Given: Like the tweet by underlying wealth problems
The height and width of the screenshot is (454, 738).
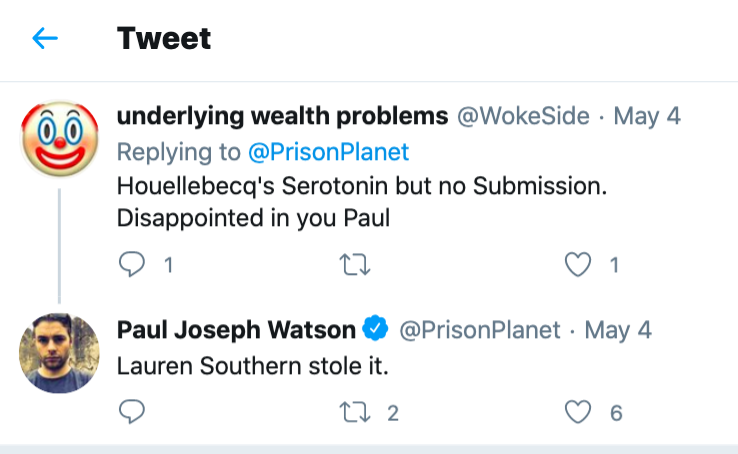Looking at the screenshot, I should coord(578,265).
